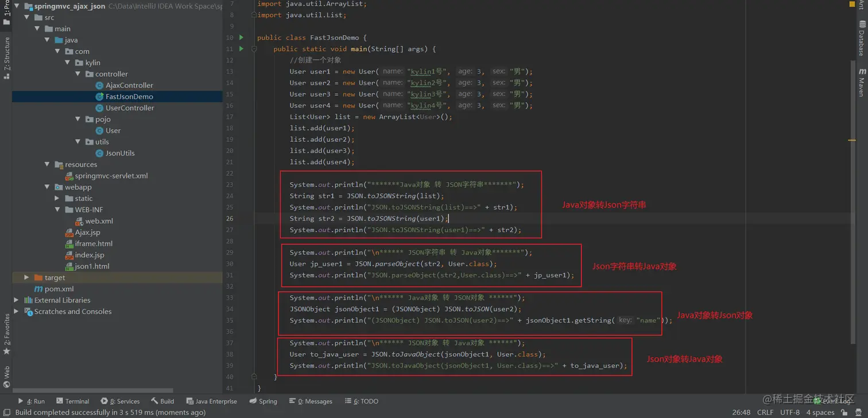Expand External Libraries node
Viewport: 868px width, 418px height.
coord(17,300)
